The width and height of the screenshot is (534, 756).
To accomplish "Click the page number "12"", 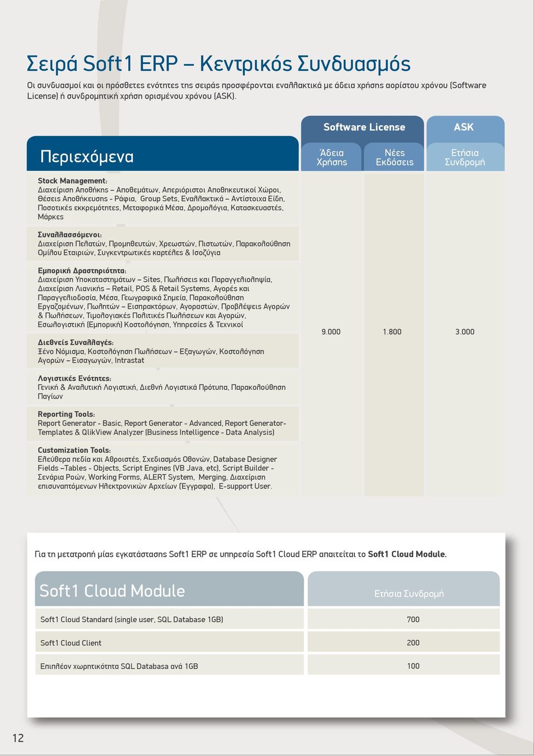I will click(x=18, y=738).
